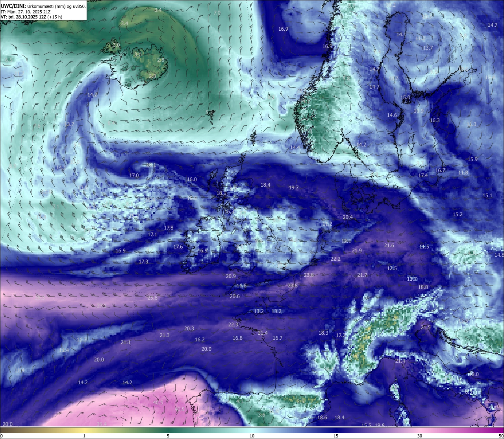This screenshot has width=504, height=439.
Task: Click the map value 20.3
Action: pyautogui.click(x=189, y=328)
